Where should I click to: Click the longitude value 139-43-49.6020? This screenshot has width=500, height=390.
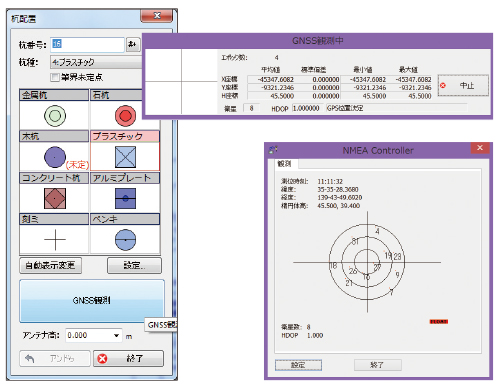click(x=340, y=197)
